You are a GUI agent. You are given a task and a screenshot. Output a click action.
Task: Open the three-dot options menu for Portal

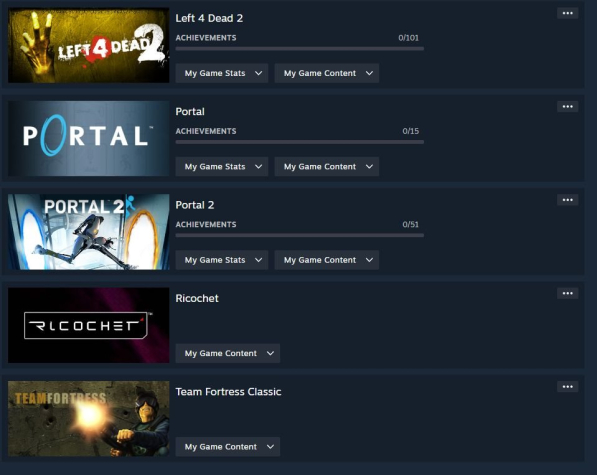(567, 107)
